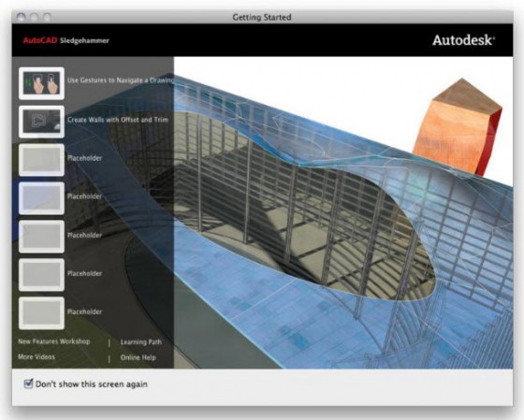Image resolution: width=524 pixels, height=420 pixels.
Task: Click the AutoCAD Sledgehammer logo
Action: coord(66,41)
